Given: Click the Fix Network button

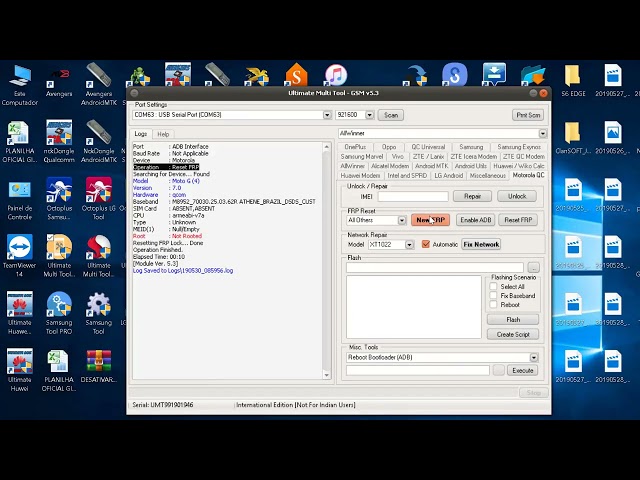Looking at the screenshot, I should click(x=481, y=244).
